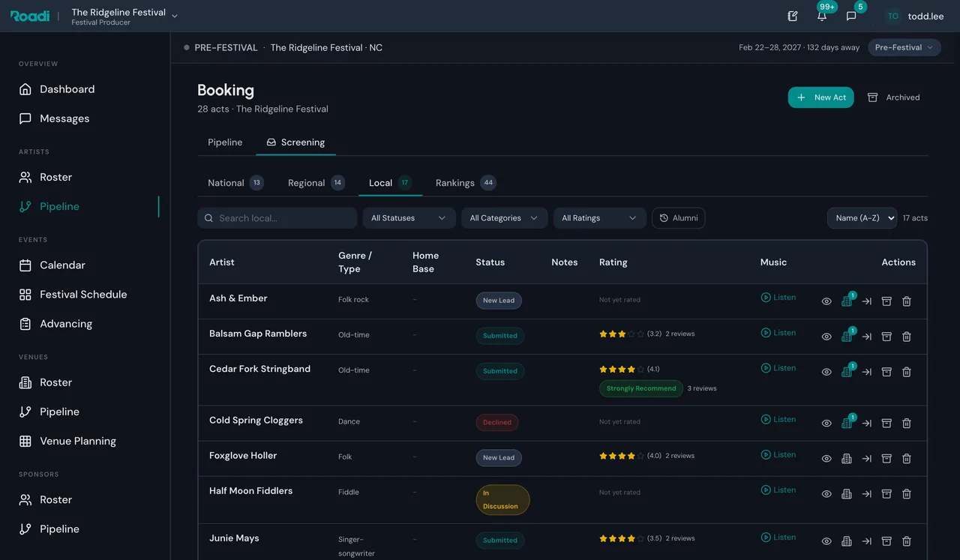Image resolution: width=960 pixels, height=560 pixels.
Task: Switch to Regional tab
Action: point(316,183)
